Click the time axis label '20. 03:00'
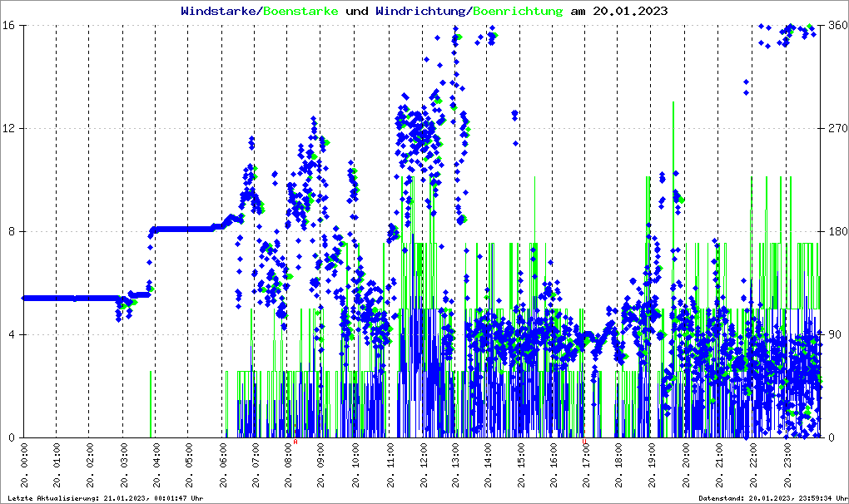This screenshot has height=504, width=849. coord(123,465)
